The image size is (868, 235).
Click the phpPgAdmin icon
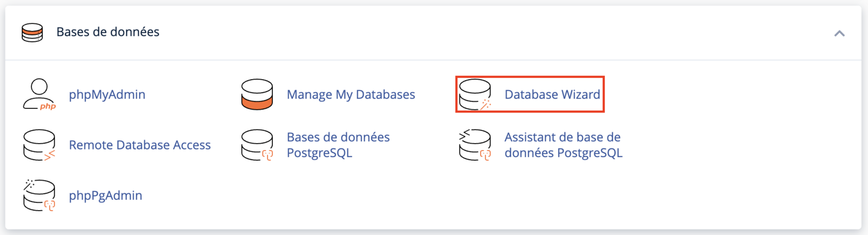click(40, 195)
